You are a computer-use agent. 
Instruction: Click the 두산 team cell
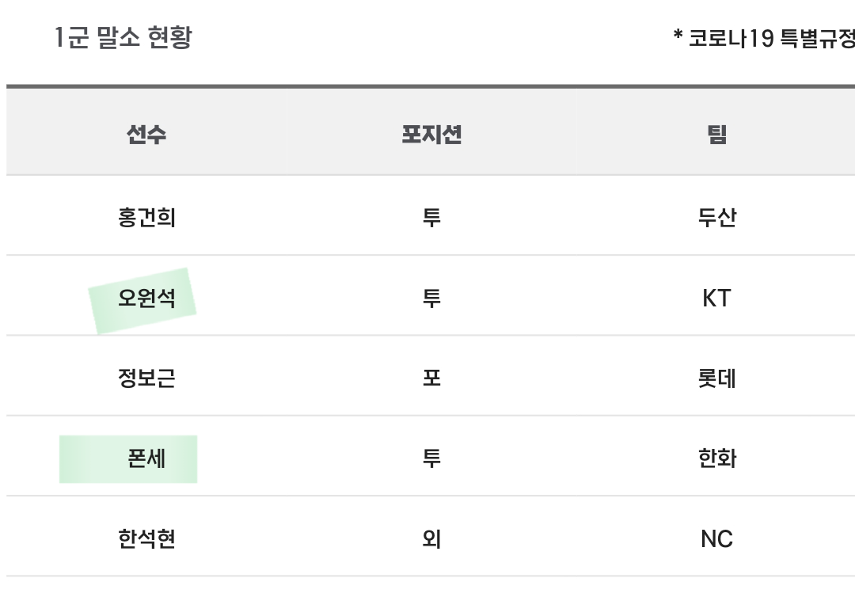click(x=717, y=218)
